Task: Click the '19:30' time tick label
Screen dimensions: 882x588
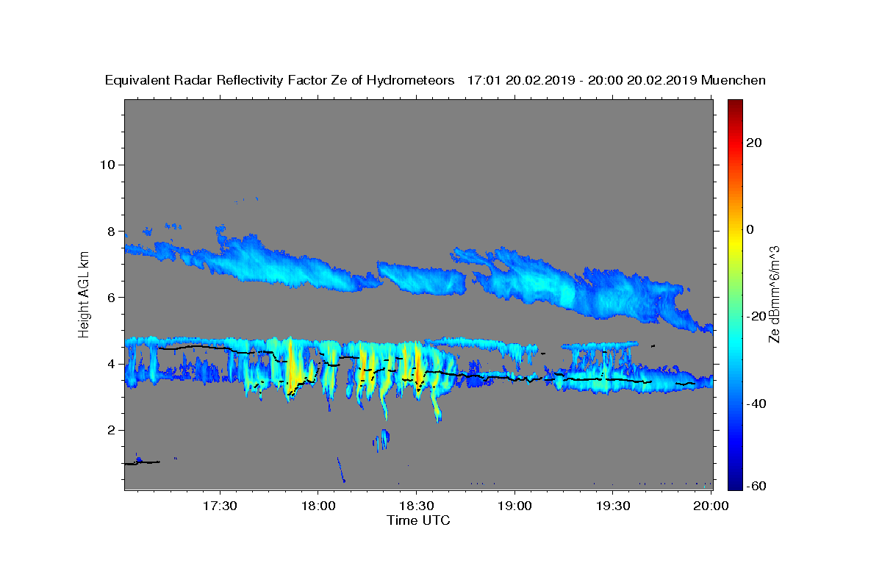Action: [612, 506]
